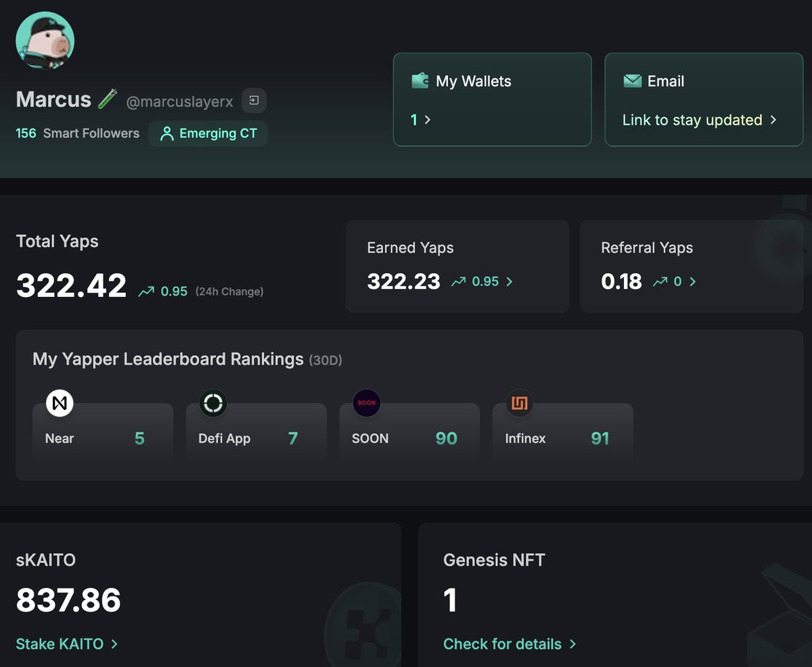Click the person icon in Emerging CT badge
Viewport: 812px width, 667px height.
click(x=166, y=134)
